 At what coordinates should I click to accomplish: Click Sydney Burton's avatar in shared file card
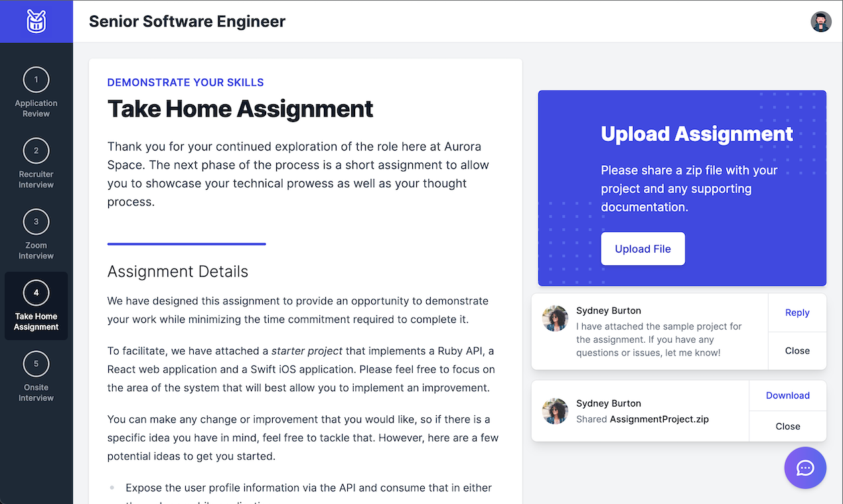[x=555, y=411]
